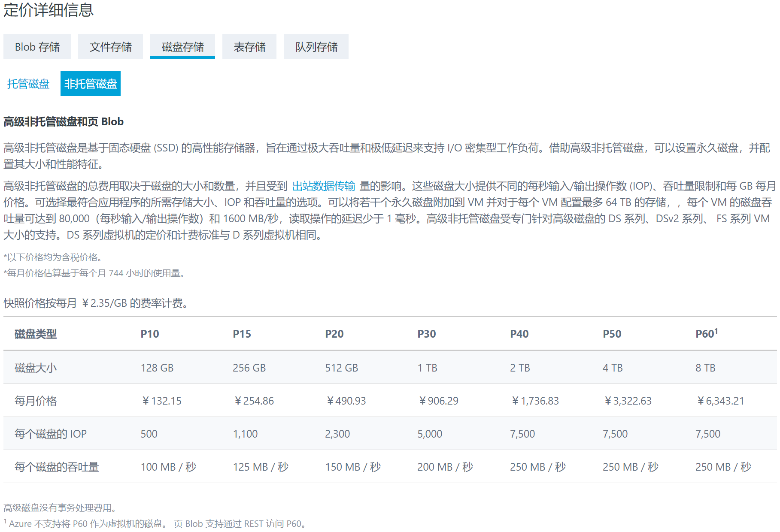
Task: Click the 每个磁盘的 IOP row label
Action: tap(51, 434)
